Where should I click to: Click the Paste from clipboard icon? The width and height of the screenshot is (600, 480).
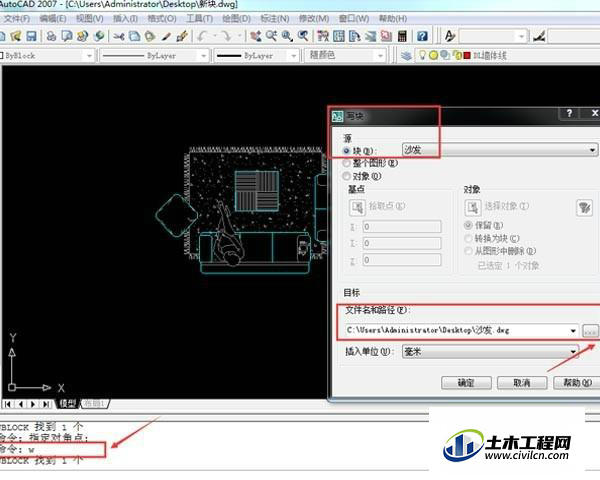[x=150, y=36]
